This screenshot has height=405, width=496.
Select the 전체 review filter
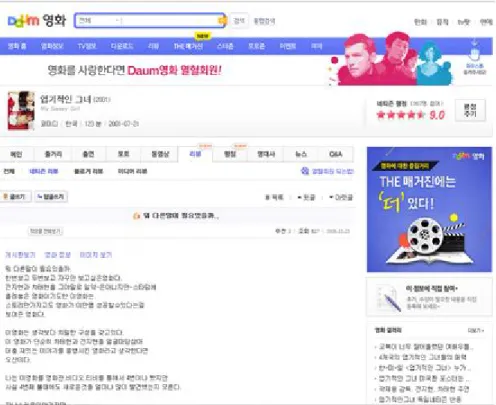(9, 171)
